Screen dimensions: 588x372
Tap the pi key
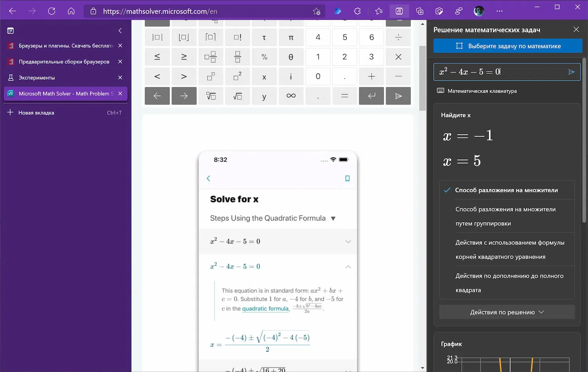(291, 37)
